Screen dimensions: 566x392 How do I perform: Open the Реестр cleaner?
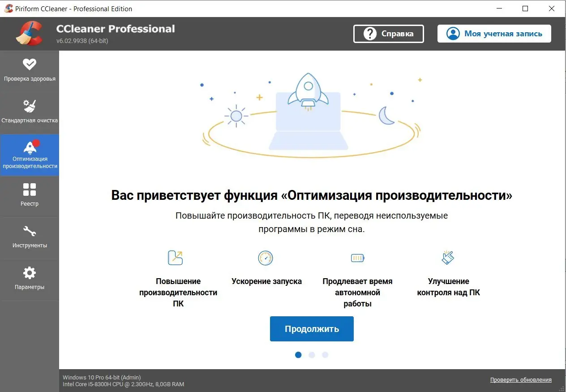30,196
